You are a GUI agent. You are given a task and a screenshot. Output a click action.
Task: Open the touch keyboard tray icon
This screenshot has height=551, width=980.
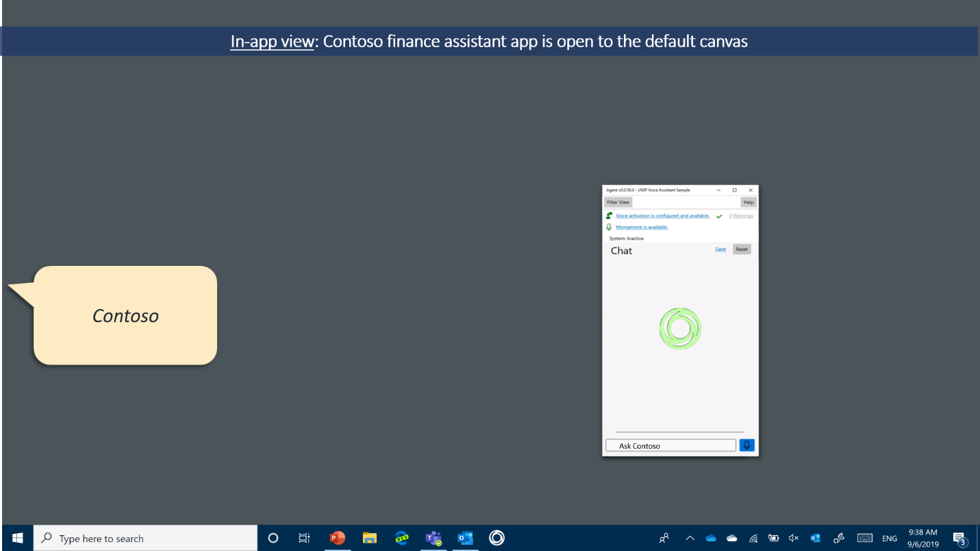865,539
